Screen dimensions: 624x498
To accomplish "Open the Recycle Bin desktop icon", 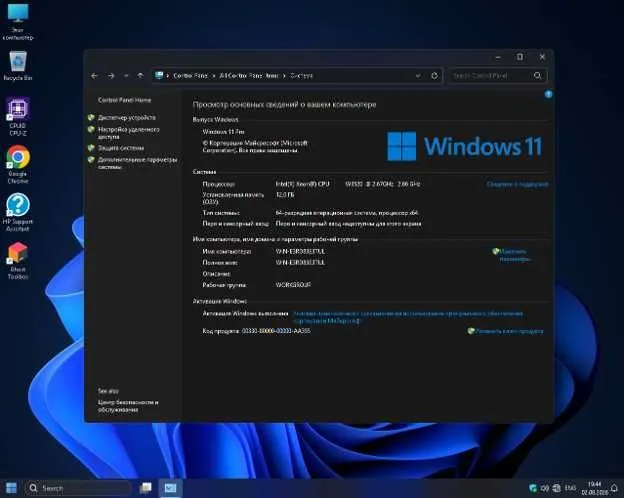I will (18, 66).
